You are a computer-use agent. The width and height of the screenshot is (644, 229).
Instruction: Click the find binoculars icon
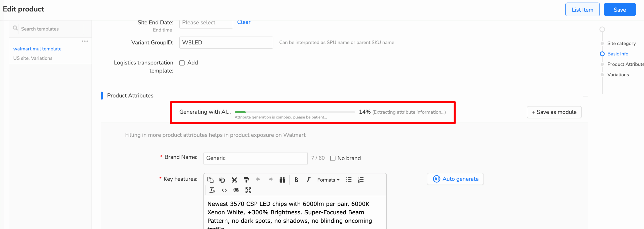tap(282, 180)
